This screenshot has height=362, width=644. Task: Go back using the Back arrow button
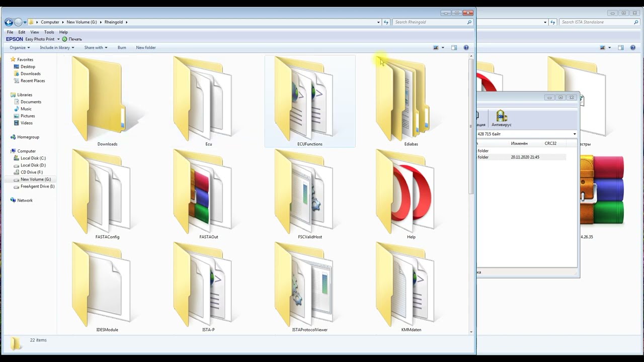(9, 22)
